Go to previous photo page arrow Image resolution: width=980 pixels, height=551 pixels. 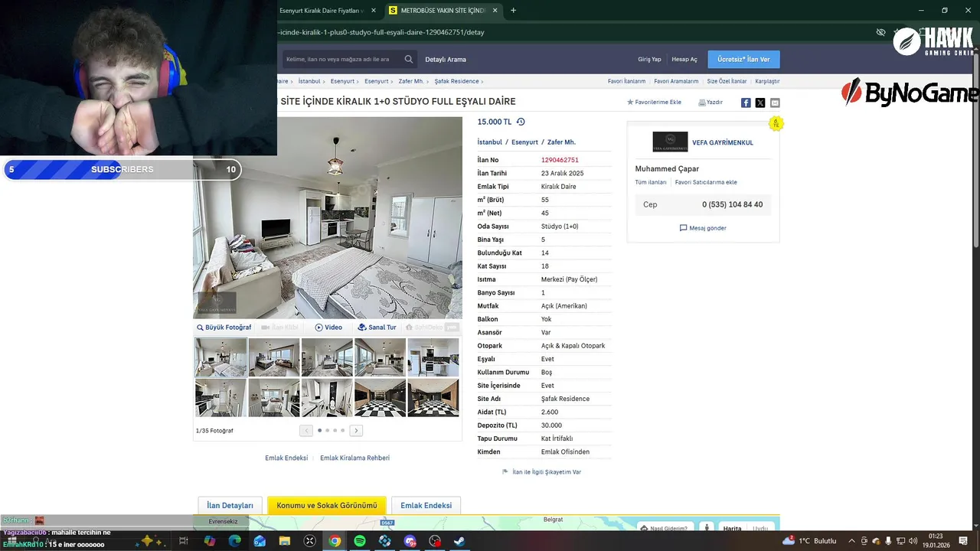click(306, 431)
